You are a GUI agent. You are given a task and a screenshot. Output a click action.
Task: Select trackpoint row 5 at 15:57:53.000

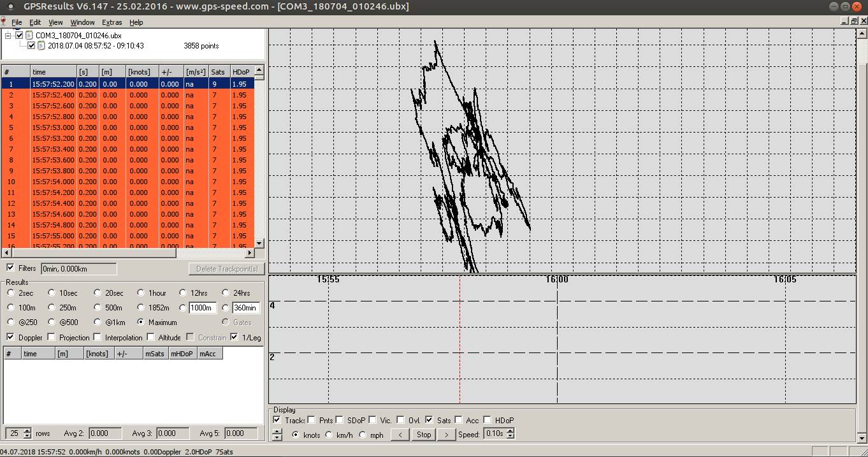(x=127, y=127)
